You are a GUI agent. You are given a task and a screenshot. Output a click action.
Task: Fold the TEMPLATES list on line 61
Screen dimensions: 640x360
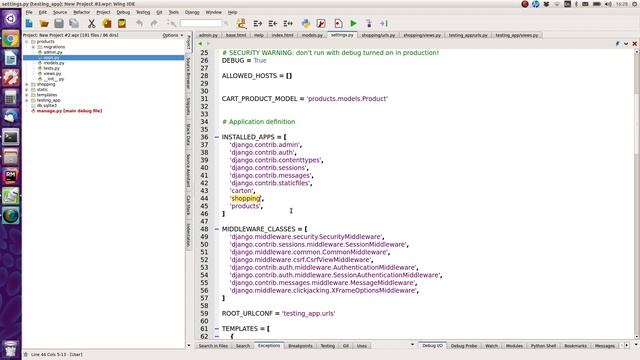(217, 329)
